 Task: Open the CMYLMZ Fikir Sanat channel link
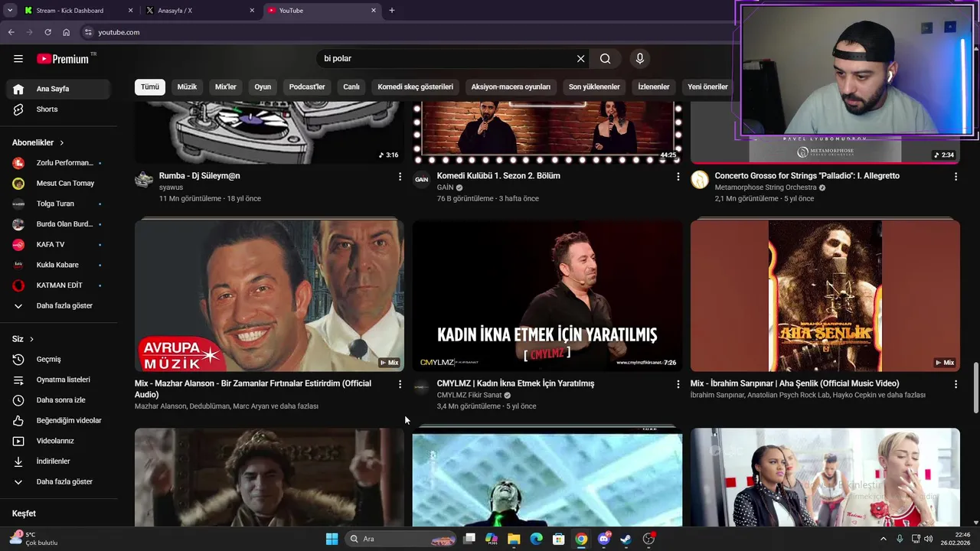pyautogui.click(x=469, y=396)
